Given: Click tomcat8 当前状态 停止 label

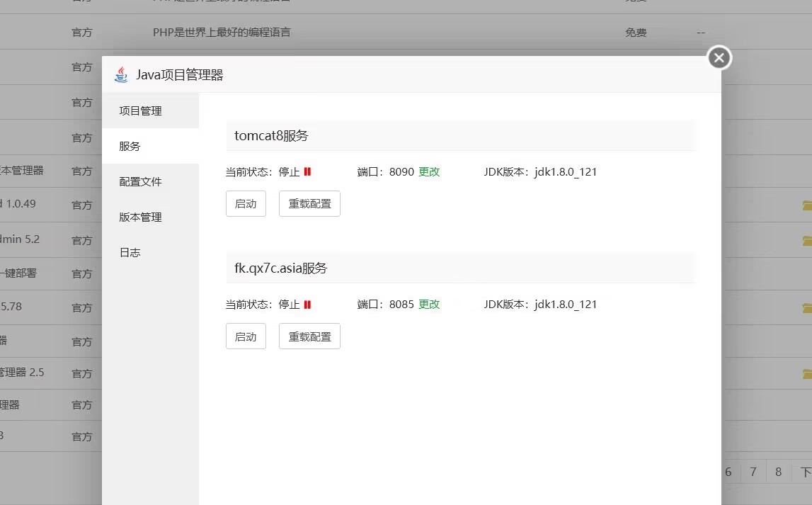Looking at the screenshot, I should pyautogui.click(x=263, y=172).
